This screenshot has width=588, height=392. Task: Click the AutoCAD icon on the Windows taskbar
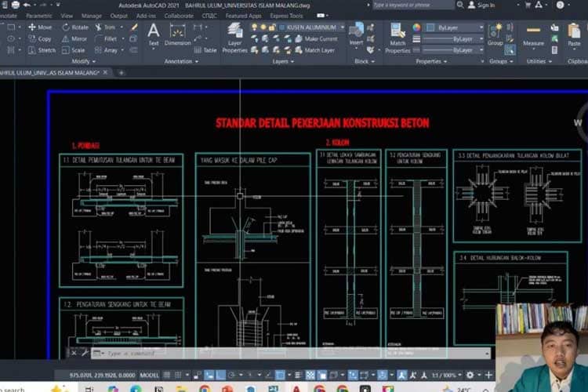pyautogui.click(x=296, y=389)
